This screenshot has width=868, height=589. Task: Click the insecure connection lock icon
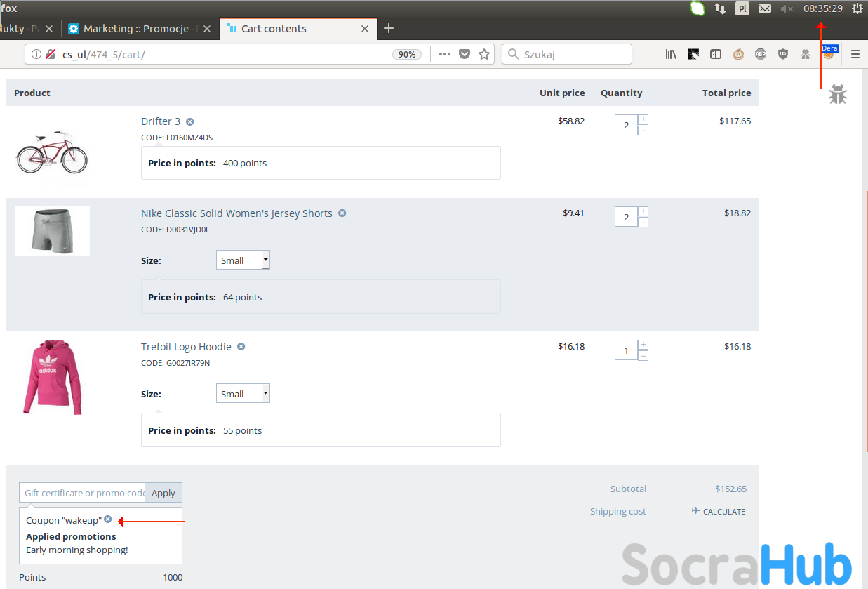click(51, 54)
